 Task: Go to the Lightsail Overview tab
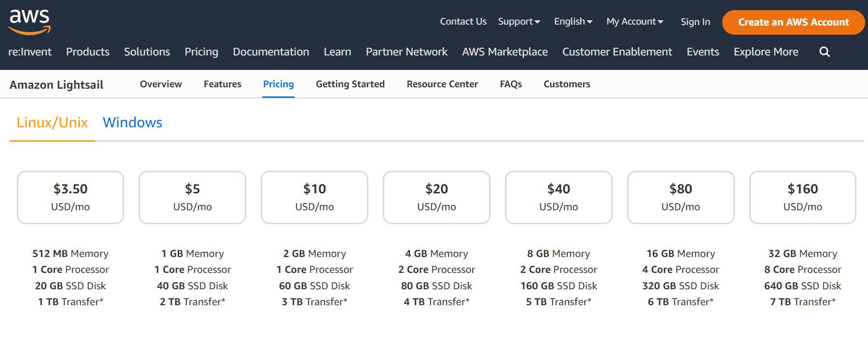pyautogui.click(x=161, y=84)
